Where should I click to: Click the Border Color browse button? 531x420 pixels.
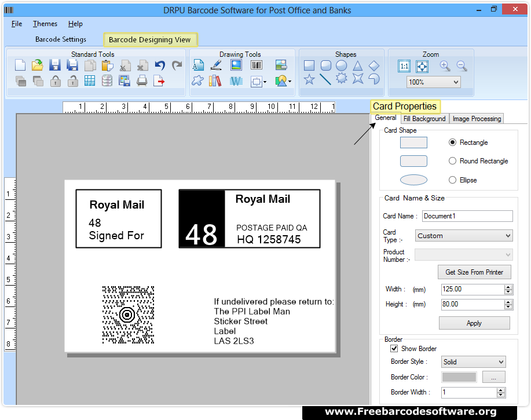(494, 377)
